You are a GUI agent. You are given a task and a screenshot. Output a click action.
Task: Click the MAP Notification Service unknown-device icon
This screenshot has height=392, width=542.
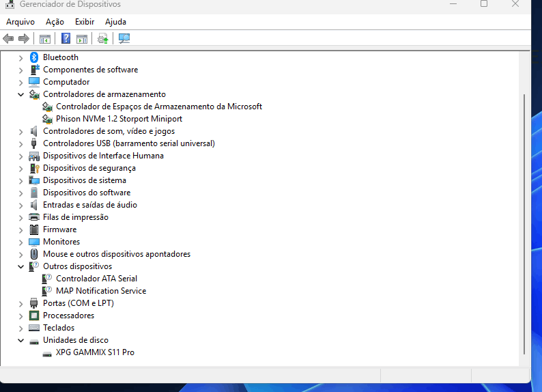click(47, 291)
